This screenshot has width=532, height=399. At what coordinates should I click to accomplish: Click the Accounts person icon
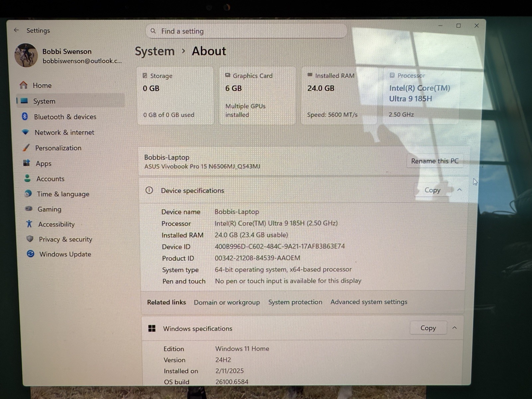pos(27,178)
